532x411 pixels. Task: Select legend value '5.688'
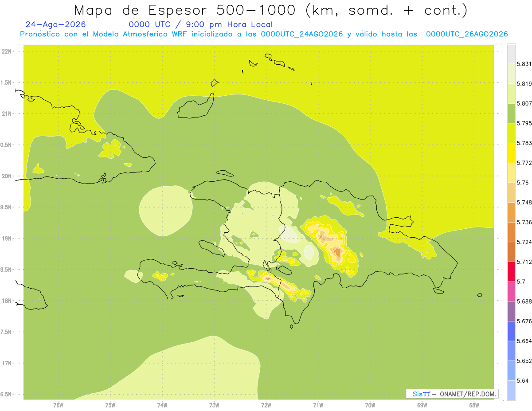click(524, 301)
